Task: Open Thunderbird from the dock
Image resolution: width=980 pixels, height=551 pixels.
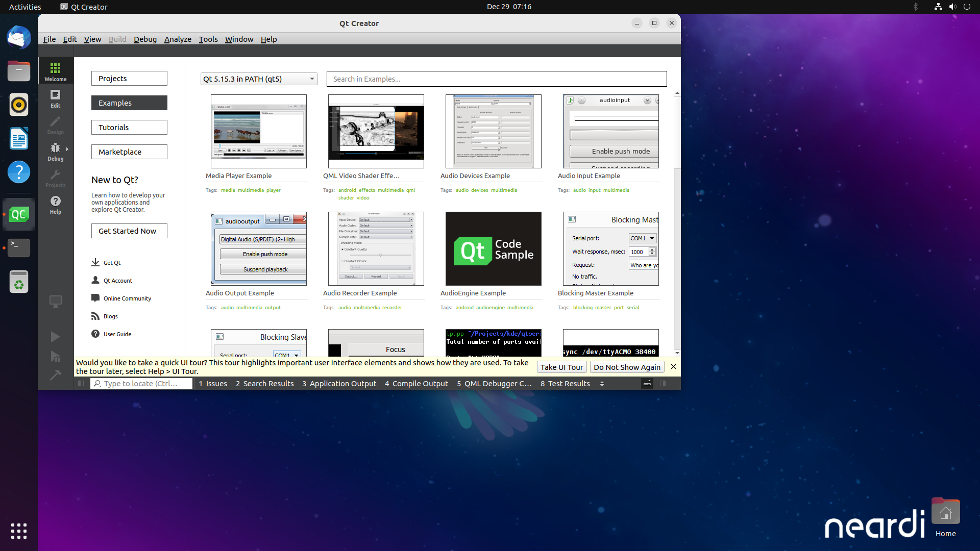Action: (19, 37)
